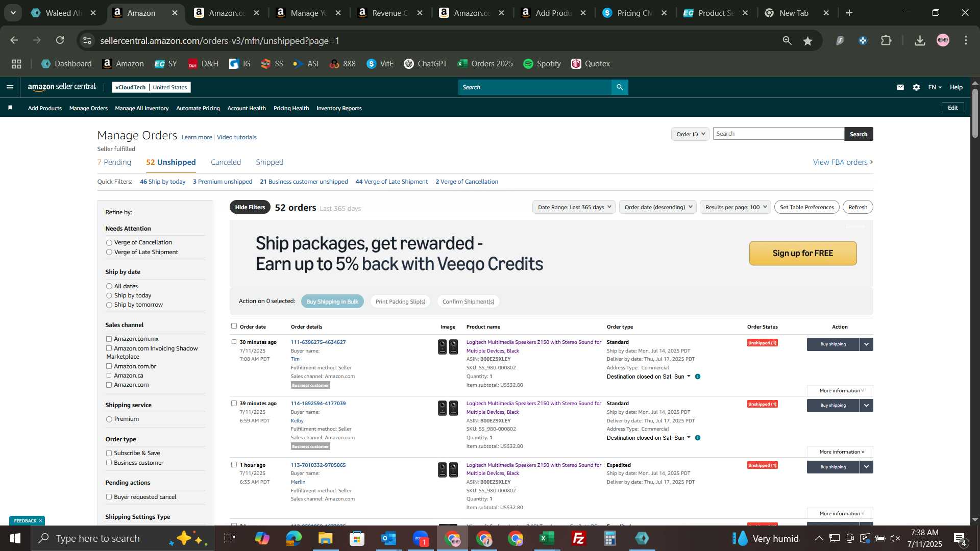Open the browser extensions puzzle icon

(x=887, y=40)
